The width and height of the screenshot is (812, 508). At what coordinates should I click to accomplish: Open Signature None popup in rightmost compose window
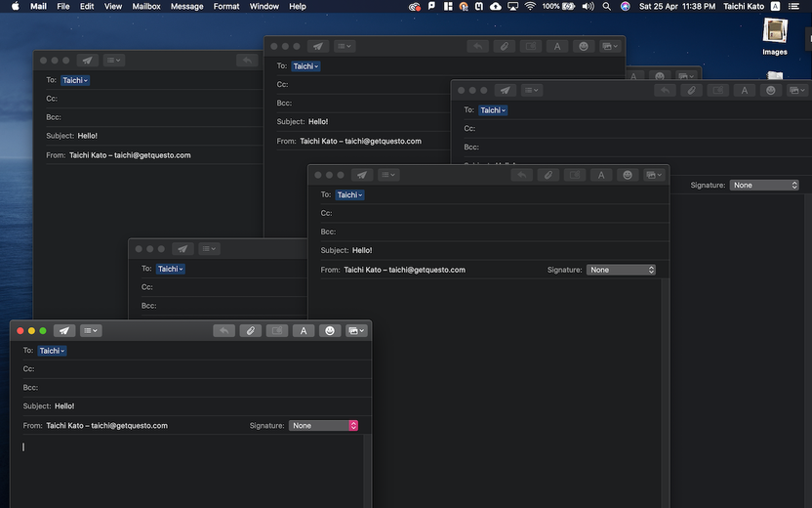pyautogui.click(x=764, y=185)
